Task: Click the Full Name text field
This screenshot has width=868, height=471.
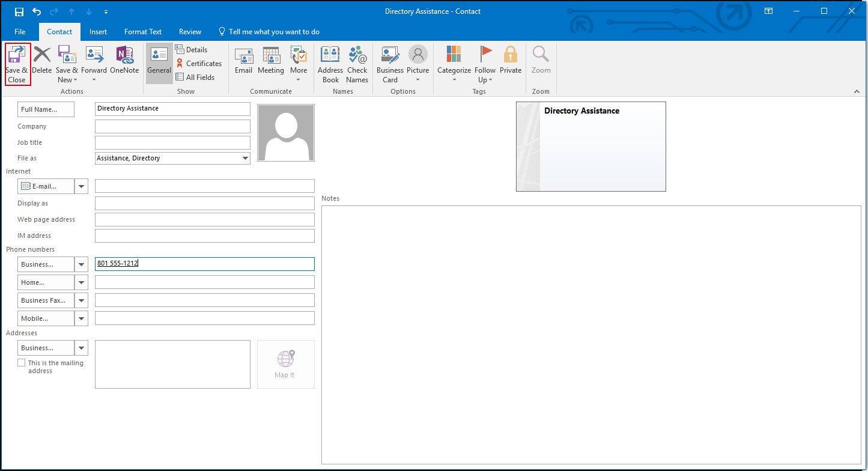Action: (x=172, y=109)
